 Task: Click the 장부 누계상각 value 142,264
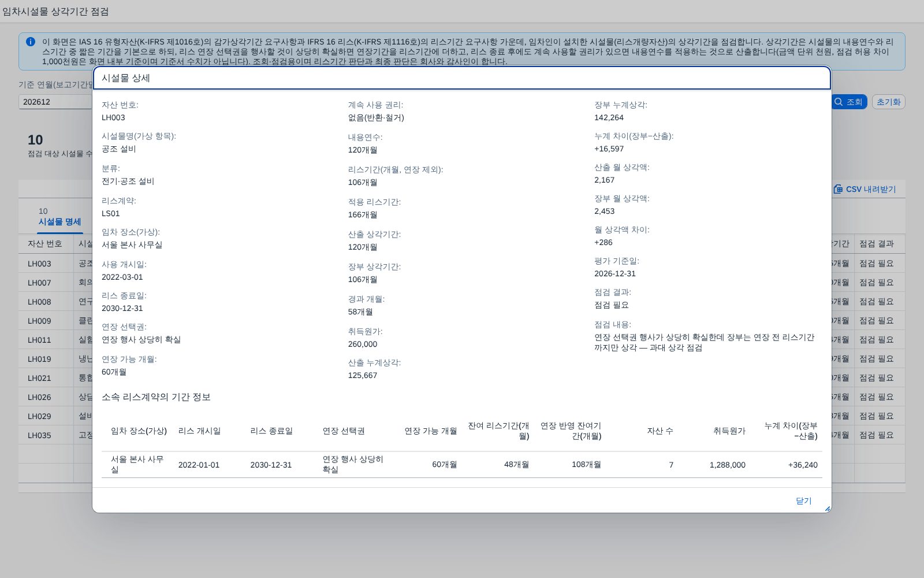(x=609, y=117)
